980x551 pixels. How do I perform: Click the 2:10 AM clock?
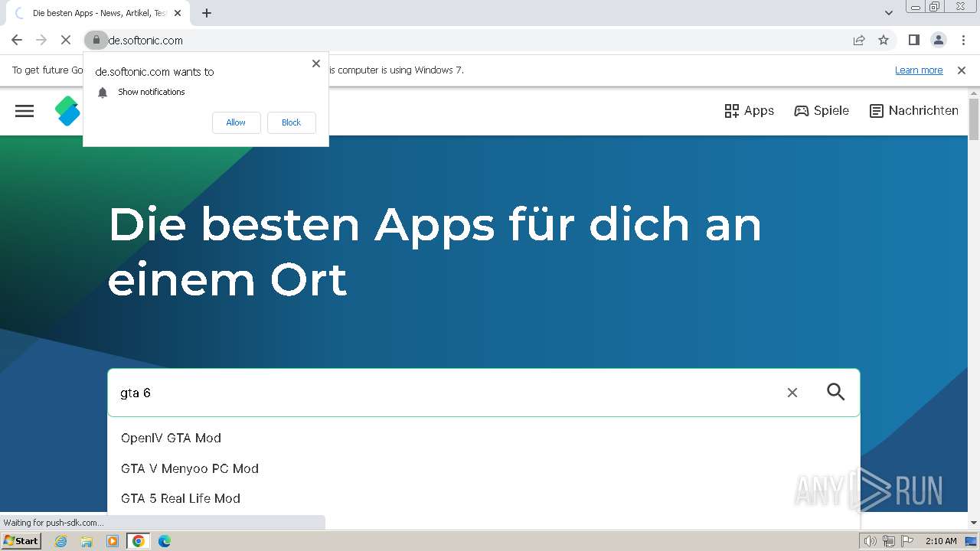[x=941, y=541]
